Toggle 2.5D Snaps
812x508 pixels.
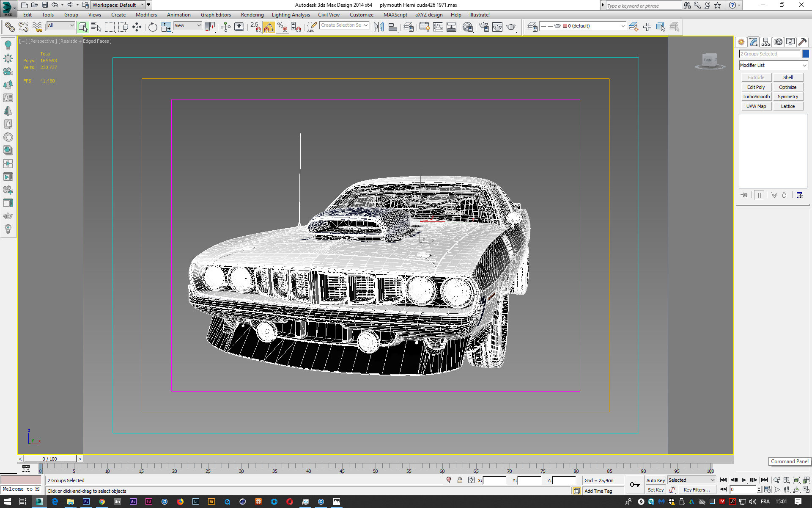click(255, 27)
